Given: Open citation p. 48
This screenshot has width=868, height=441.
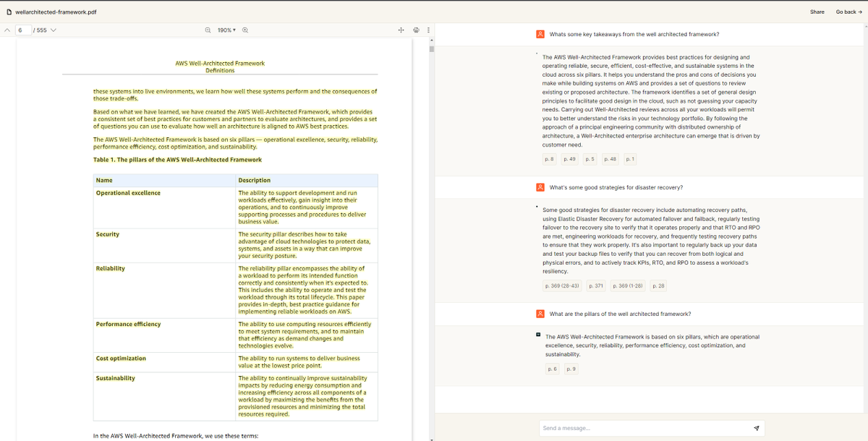Looking at the screenshot, I should 610,158.
